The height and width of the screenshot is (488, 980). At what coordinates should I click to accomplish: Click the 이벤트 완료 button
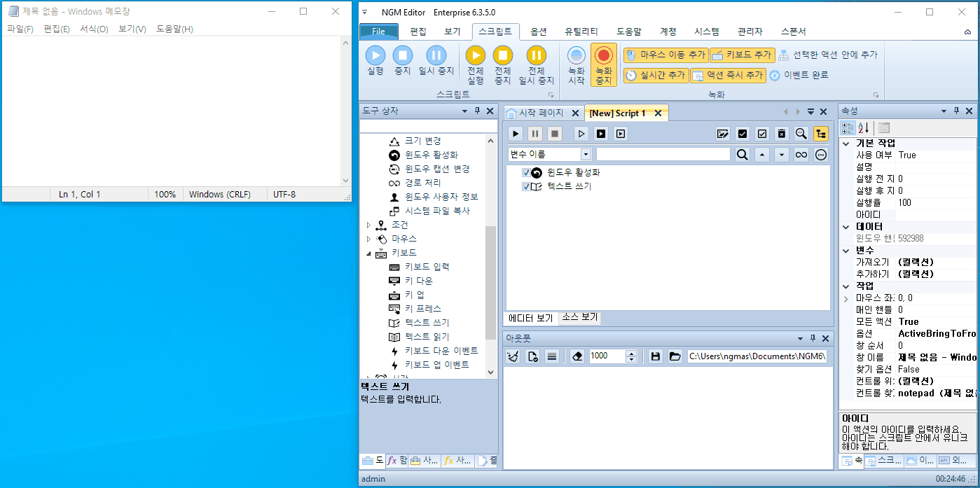pos(799,75)
